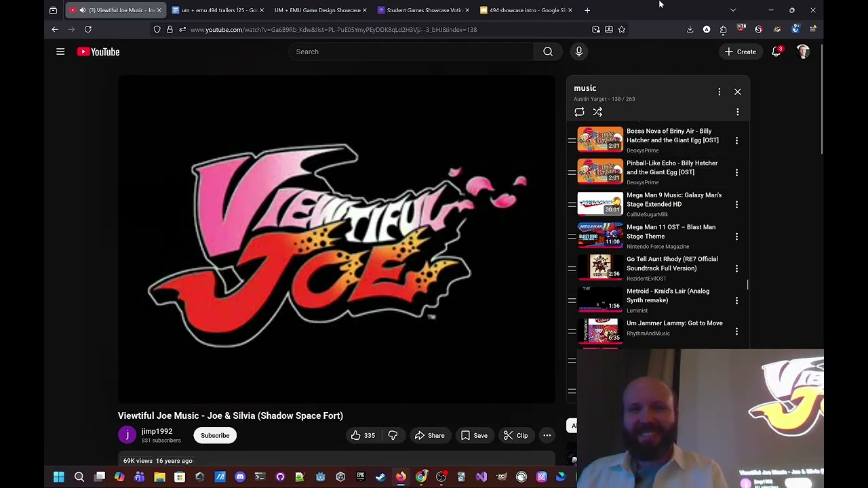Switch to UM + EMU Game Design Showcase tab
This screenshot has width=868, height=488.
click(320, 10)
